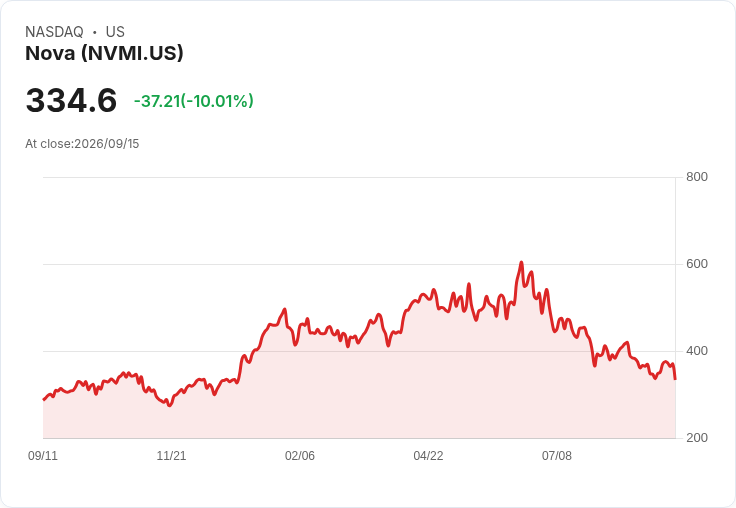Click the 800 price axis label
736x508 pixels.
click(x=697, y=177)
